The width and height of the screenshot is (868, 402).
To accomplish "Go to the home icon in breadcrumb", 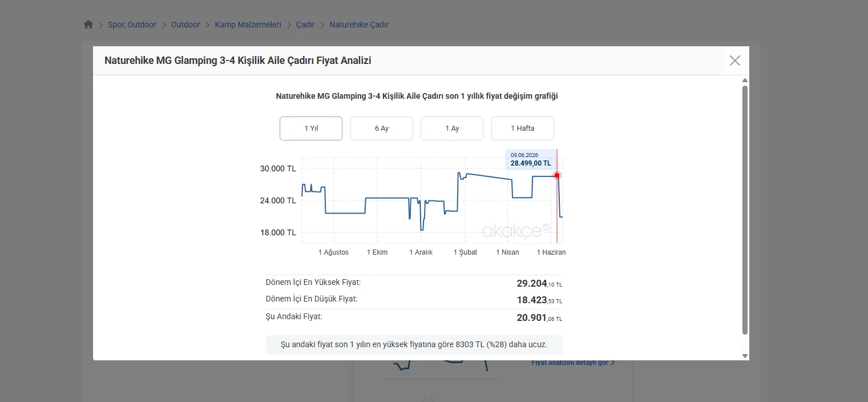I will click(88, 25).
